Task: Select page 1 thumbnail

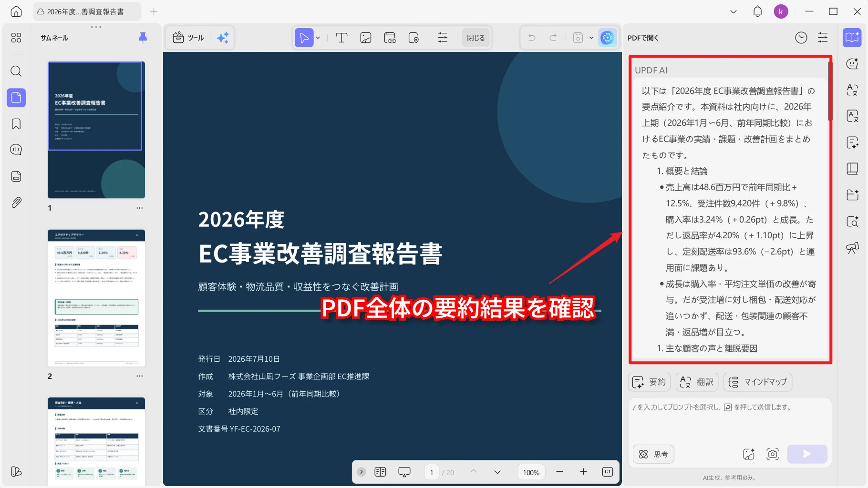Action: coord(96,130)
